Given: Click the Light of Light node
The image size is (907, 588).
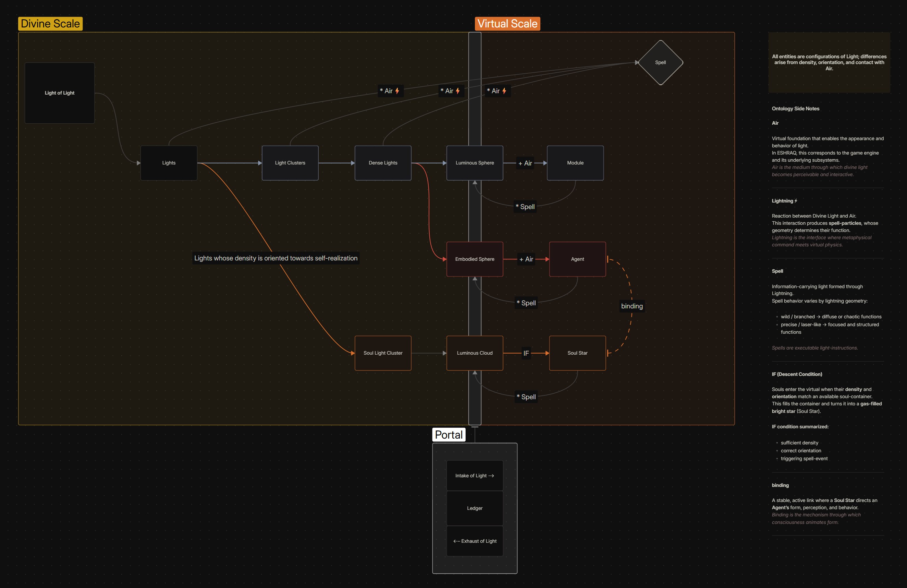Looking at the screenshot, I should click(x=60, y=93).
